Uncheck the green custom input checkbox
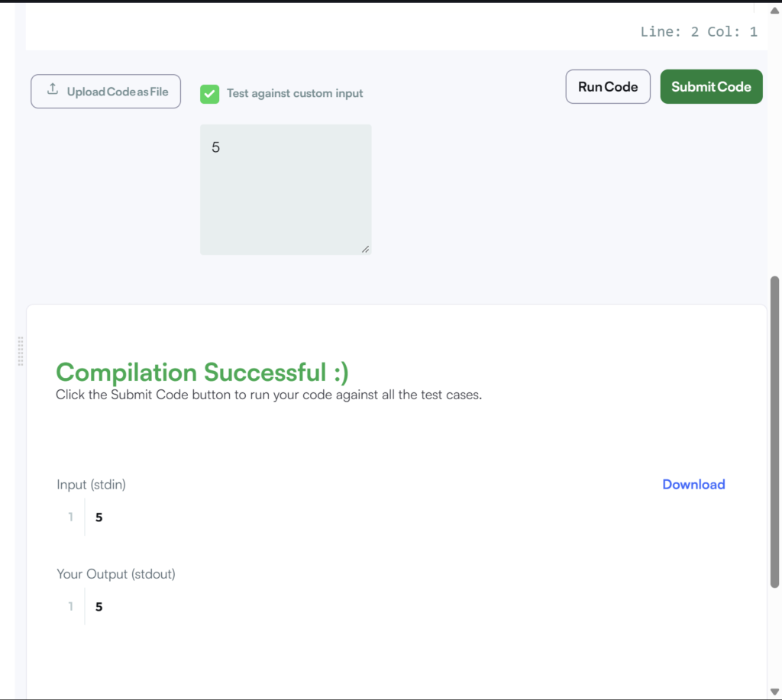 (209, 94)
